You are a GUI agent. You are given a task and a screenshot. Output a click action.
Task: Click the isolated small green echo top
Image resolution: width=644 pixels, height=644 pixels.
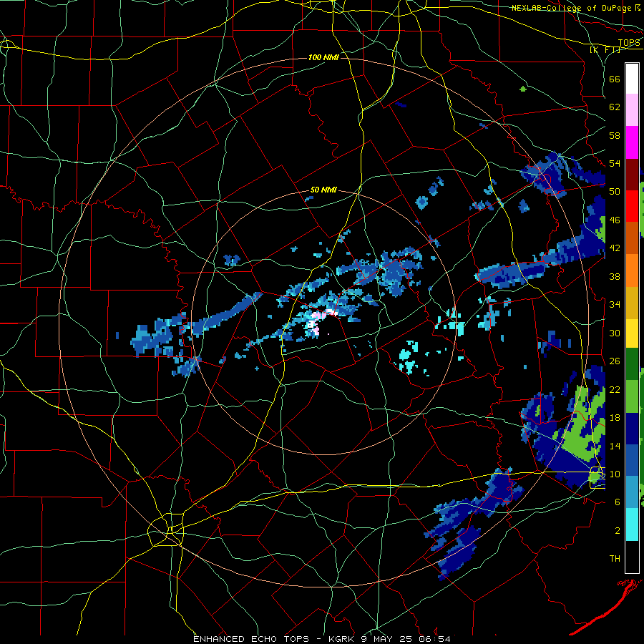[x=523, y=89]
